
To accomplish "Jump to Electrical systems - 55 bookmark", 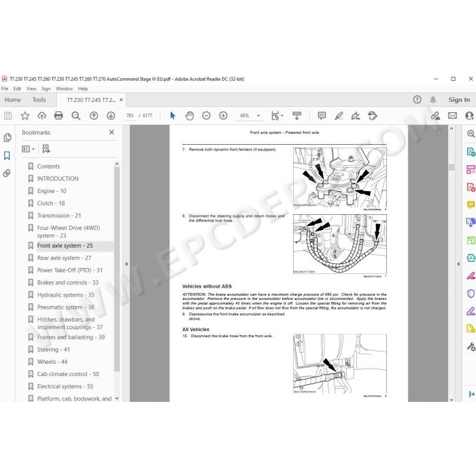I will pyautogui.click(x=65, y=386).
